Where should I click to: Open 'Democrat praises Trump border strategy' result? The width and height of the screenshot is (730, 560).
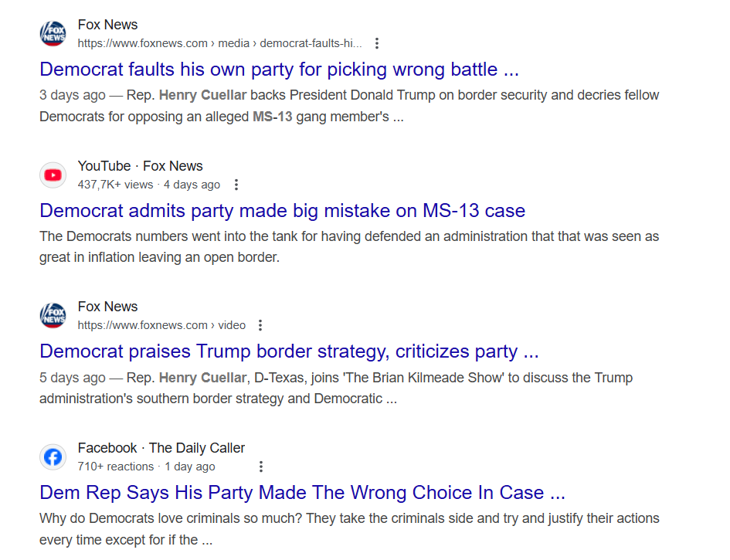point(289,351)
